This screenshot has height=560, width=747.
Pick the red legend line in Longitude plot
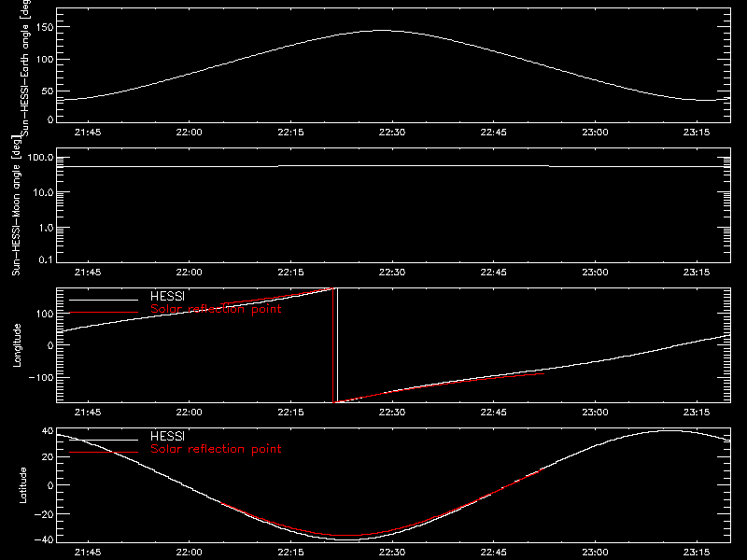pyautogui.click(x=104, y=313)
